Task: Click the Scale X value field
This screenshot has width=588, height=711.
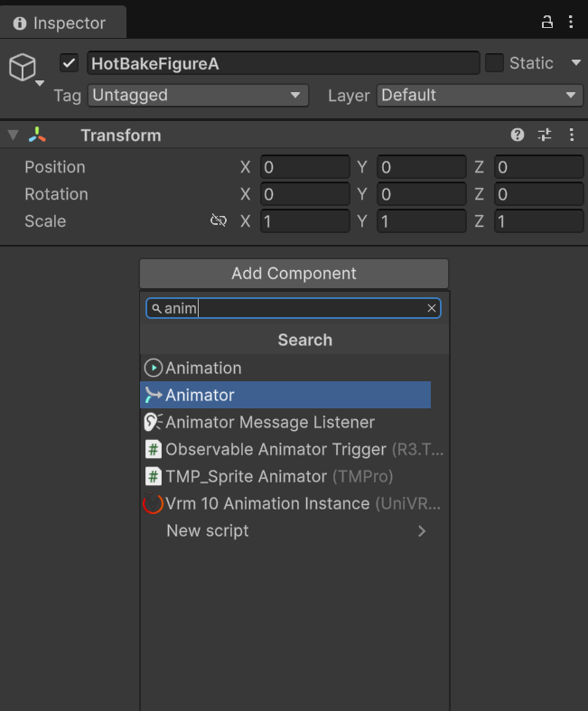Action: click(x=305, y=221)
